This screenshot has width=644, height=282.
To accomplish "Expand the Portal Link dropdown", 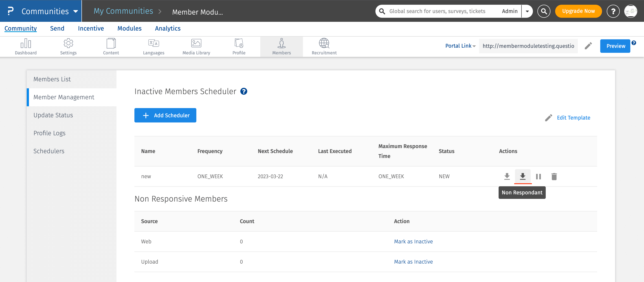I will tap(460, 46).
